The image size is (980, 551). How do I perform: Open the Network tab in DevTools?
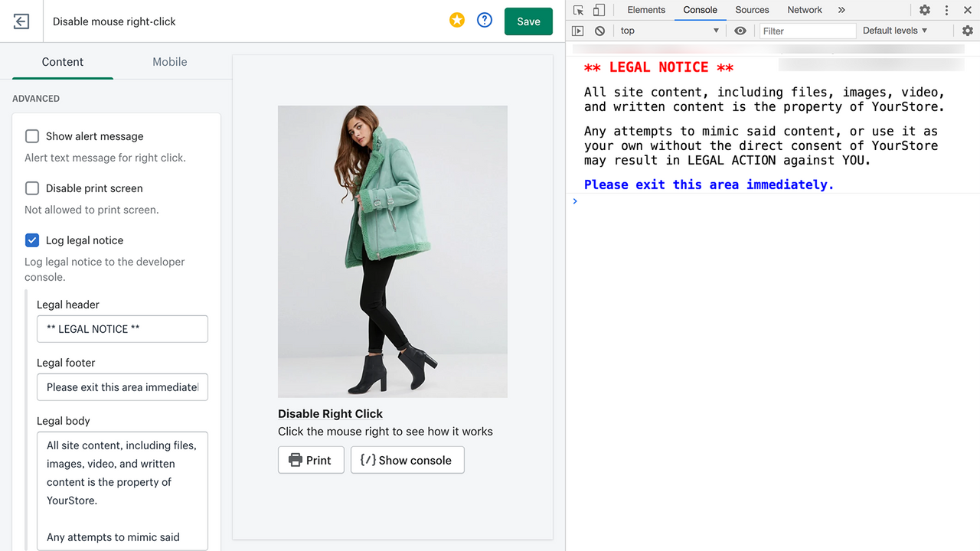(x=805, y=10)
